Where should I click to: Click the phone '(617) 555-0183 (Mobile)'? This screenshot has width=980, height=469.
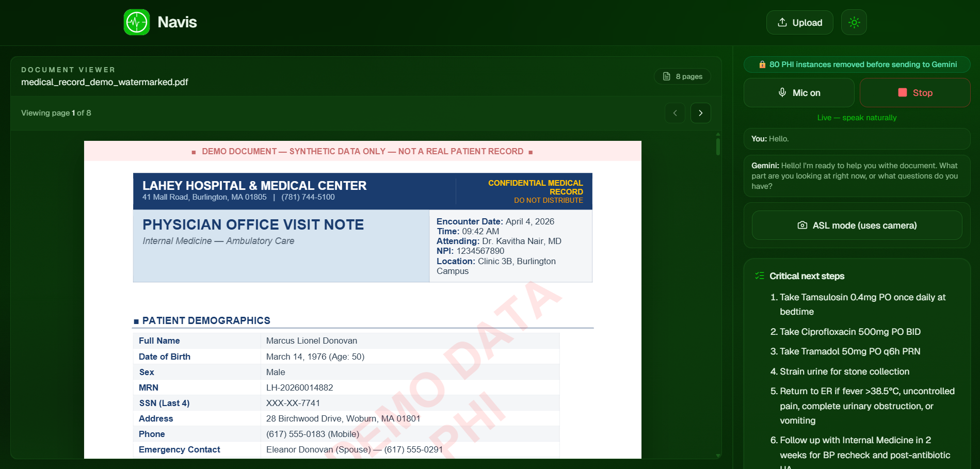tap(313, 434)
